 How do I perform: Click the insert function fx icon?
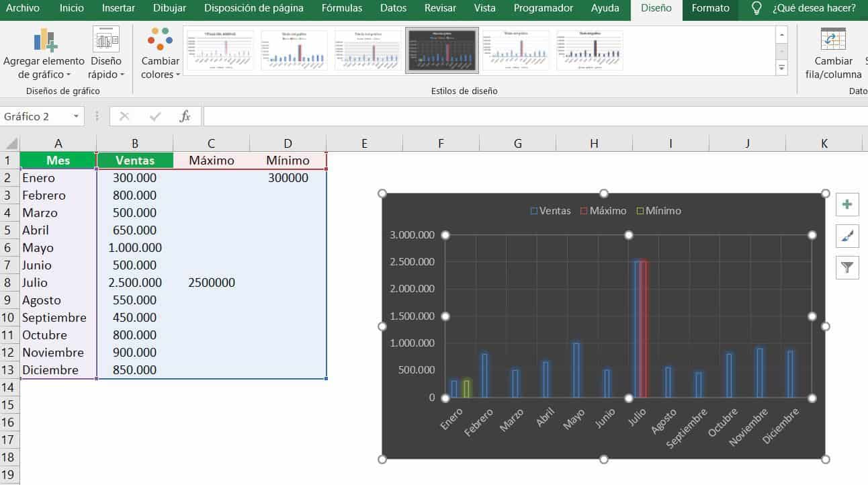(185, 116)
